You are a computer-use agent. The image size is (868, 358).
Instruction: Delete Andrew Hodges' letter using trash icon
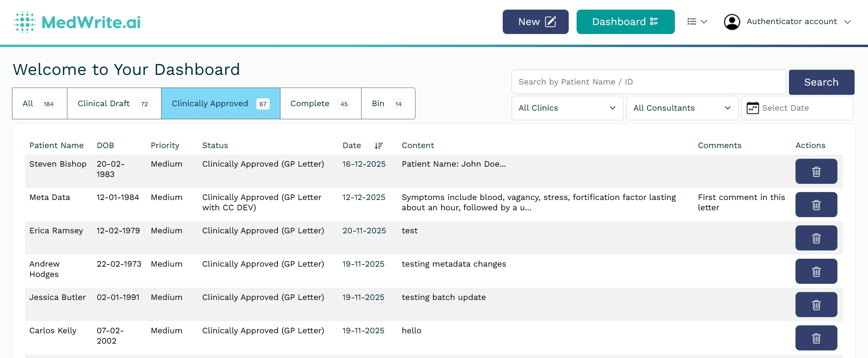pyautogui.click(x=816, y=271)
